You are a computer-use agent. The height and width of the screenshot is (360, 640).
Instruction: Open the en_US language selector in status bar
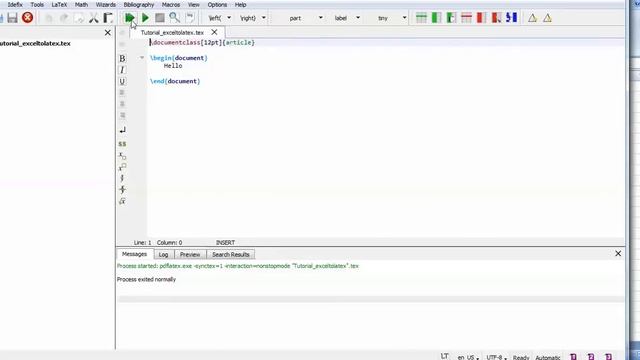(468, 357)
